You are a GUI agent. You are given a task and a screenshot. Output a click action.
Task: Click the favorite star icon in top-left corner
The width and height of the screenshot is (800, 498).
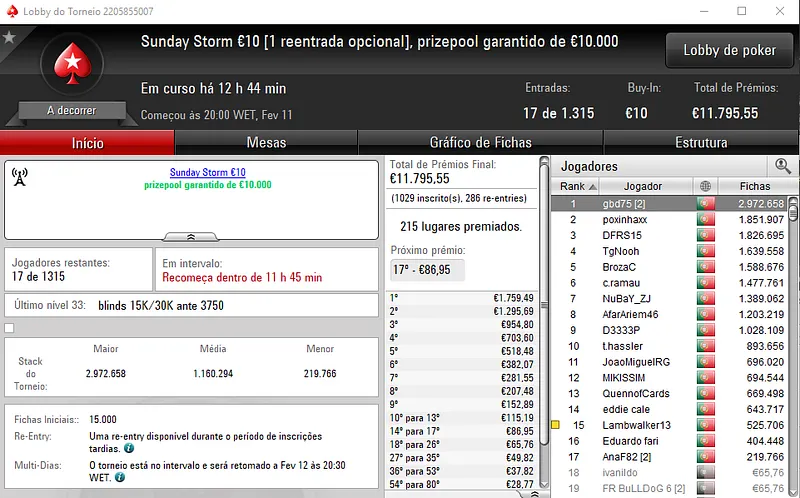[x=9, y=38]
